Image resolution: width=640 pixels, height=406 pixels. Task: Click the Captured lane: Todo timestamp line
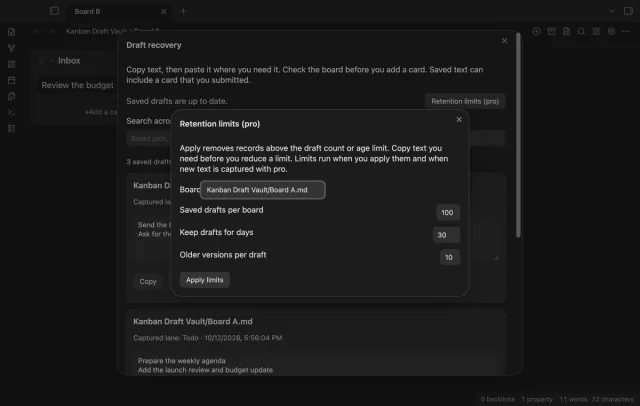[207, 338]
